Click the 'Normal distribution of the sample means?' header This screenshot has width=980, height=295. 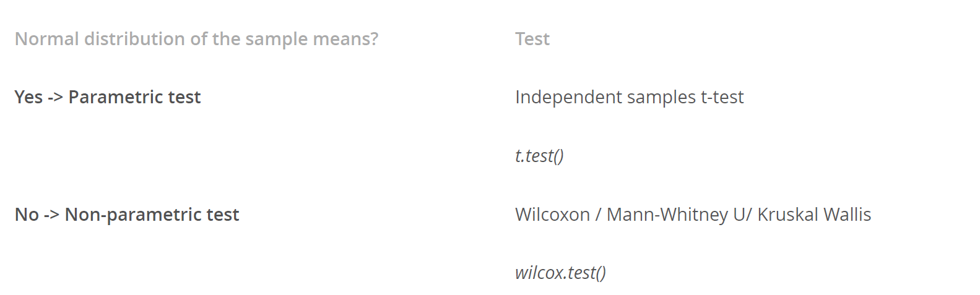pyautogui.click(x=196, y=39)
